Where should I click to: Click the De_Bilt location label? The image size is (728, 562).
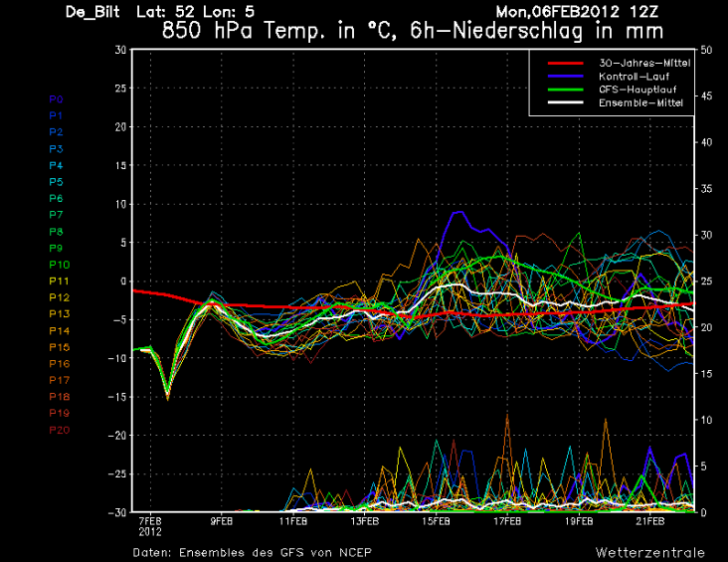pos(92,12)
